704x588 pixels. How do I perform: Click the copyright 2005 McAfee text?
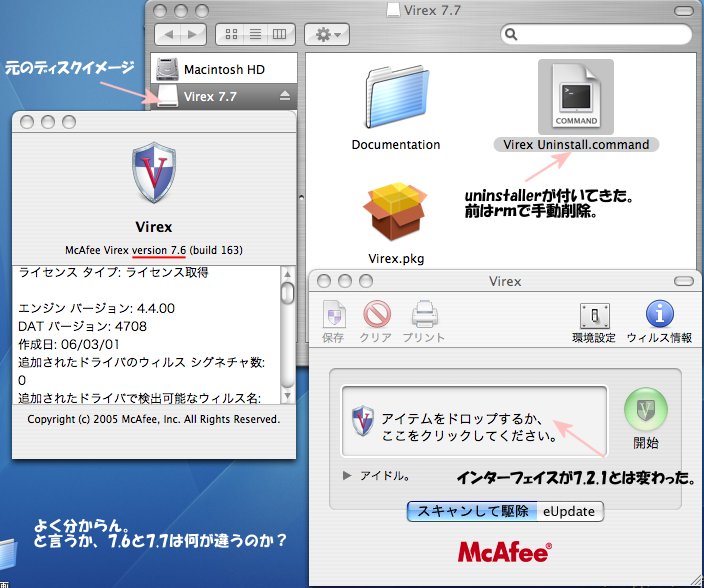tap(154, 419)
